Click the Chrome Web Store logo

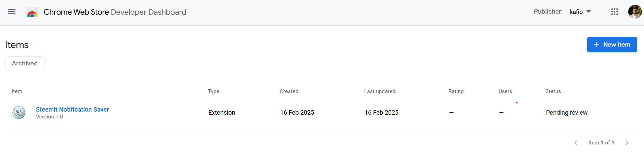[32, 12]
